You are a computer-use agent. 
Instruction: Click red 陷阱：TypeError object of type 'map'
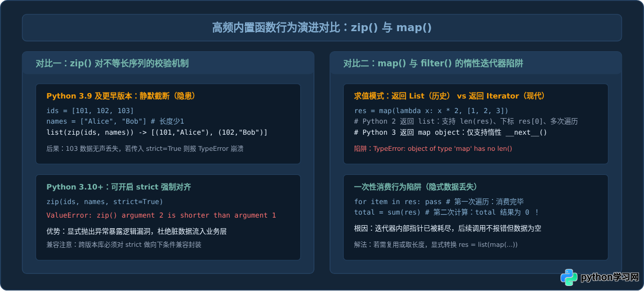point(433,149)
